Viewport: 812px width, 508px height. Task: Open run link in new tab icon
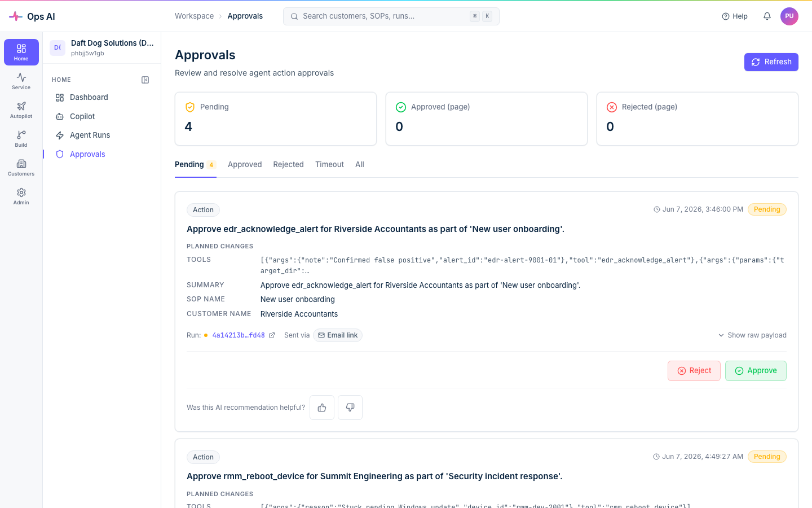272,335
